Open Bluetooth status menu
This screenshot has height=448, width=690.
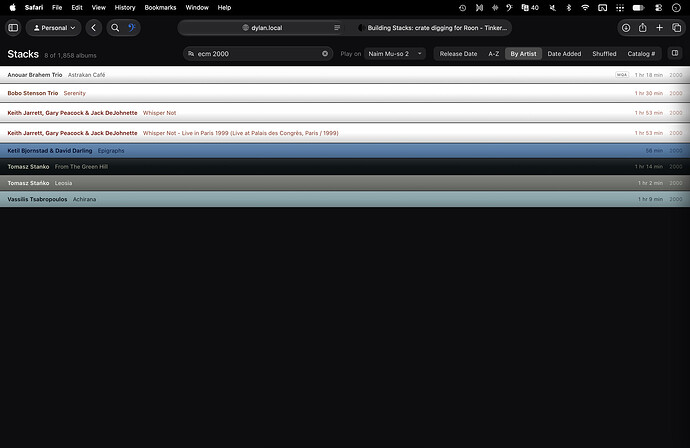coord(569,7)
